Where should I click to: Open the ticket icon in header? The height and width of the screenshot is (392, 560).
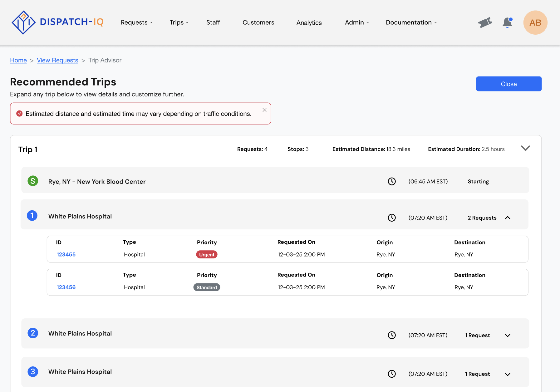point(485,22)
